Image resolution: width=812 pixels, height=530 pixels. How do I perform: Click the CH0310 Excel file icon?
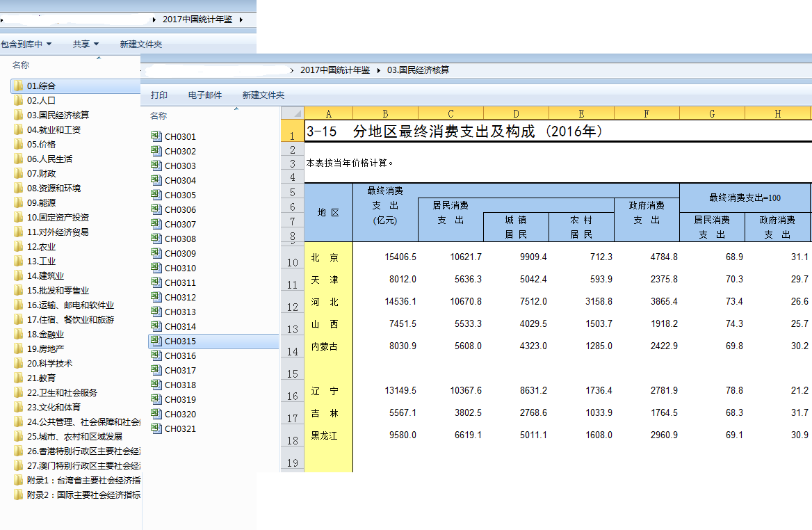tap(156, 268)
